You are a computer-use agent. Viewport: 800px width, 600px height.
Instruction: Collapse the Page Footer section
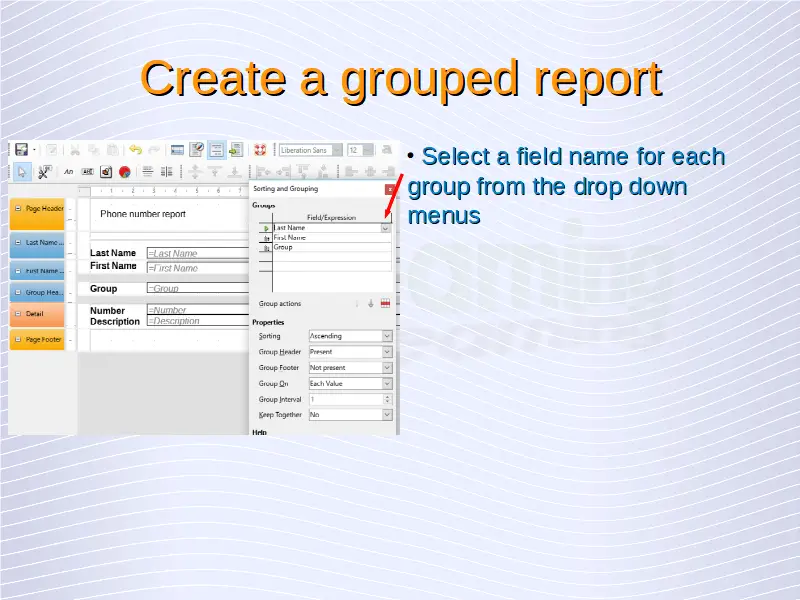pyautogui.click(x=18, y=339)
